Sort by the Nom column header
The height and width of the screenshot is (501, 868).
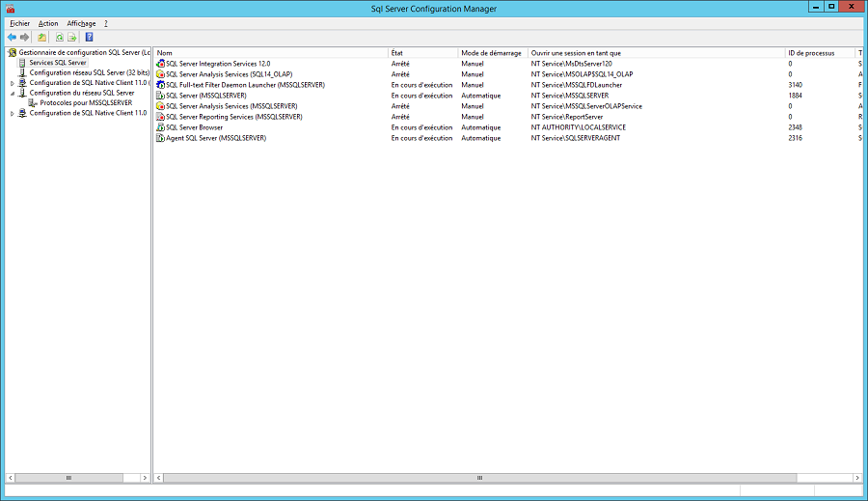pos(271,53)
